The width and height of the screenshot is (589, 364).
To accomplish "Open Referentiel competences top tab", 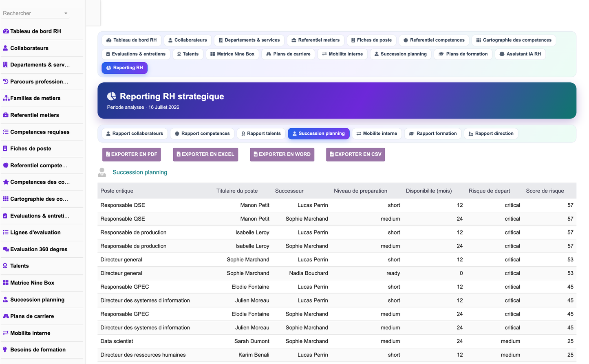I will (434, 40).
